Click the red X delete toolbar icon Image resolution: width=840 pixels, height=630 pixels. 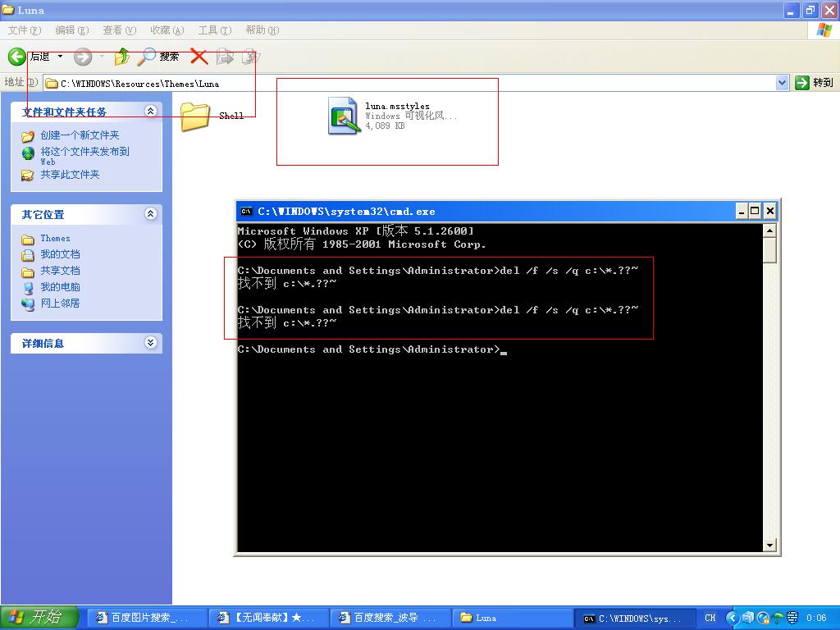(199, 57)
